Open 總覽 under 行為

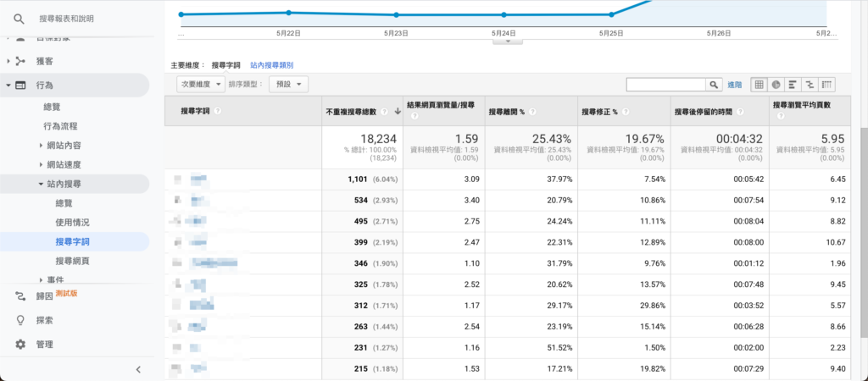(x=52, y=107)
